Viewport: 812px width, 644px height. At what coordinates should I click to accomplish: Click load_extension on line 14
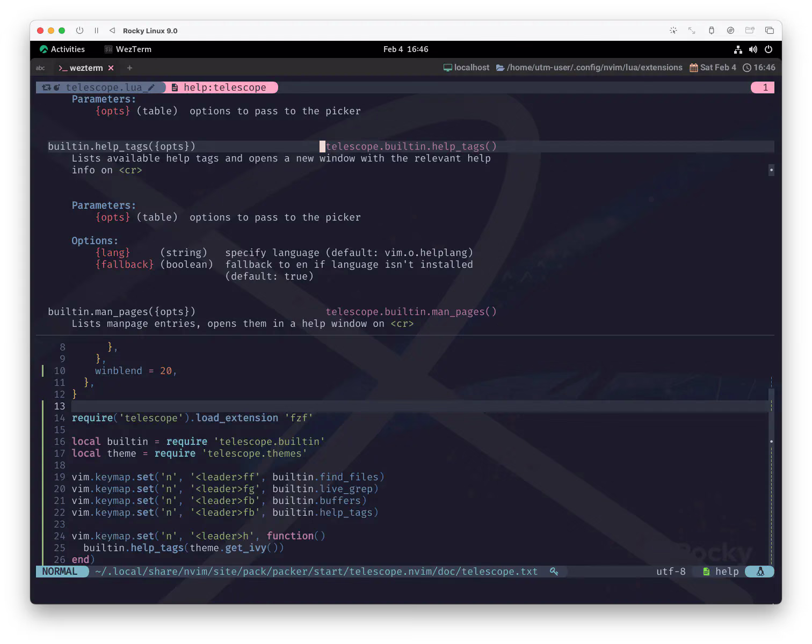[237, 418]
